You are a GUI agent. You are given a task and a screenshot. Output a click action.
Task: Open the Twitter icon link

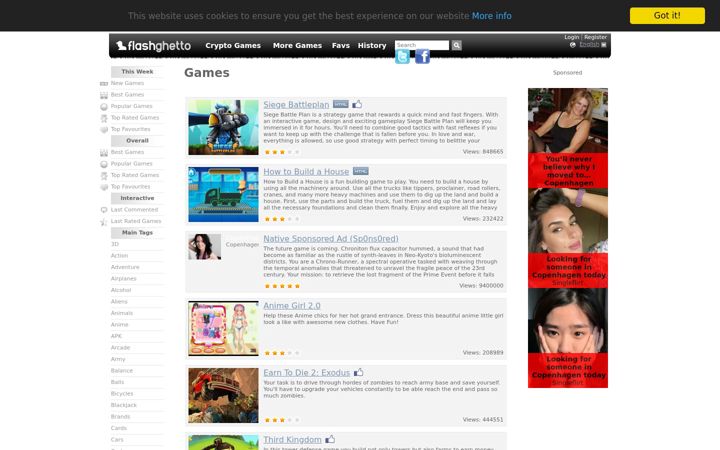click(403, 56)
